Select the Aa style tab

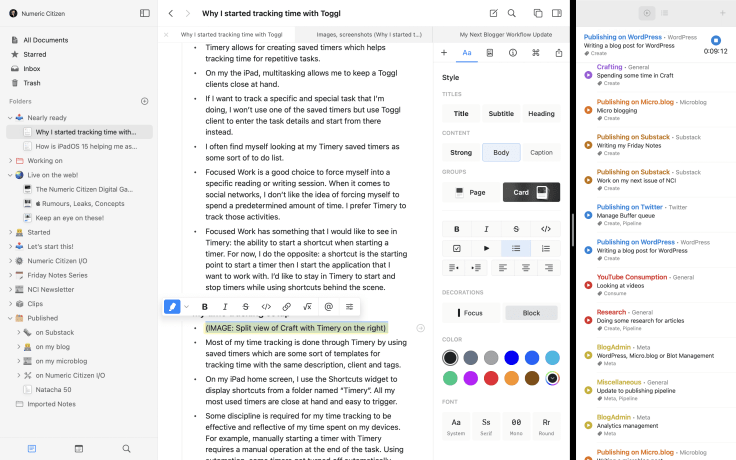click(467, 53)
